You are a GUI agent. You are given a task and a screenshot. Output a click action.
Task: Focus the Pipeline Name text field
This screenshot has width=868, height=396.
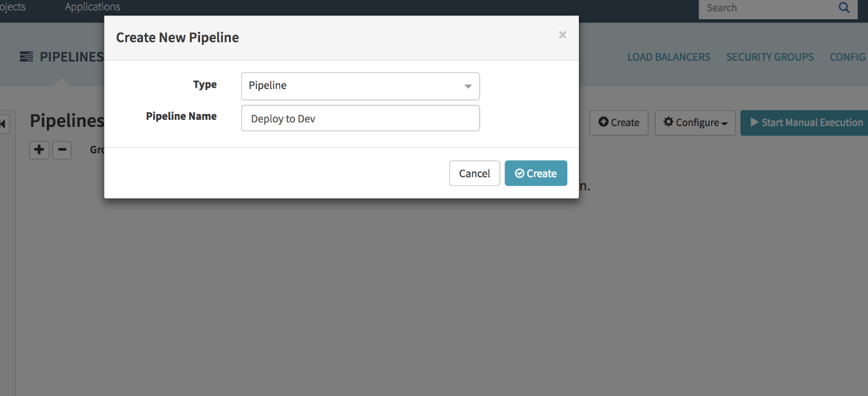point(360,119)
